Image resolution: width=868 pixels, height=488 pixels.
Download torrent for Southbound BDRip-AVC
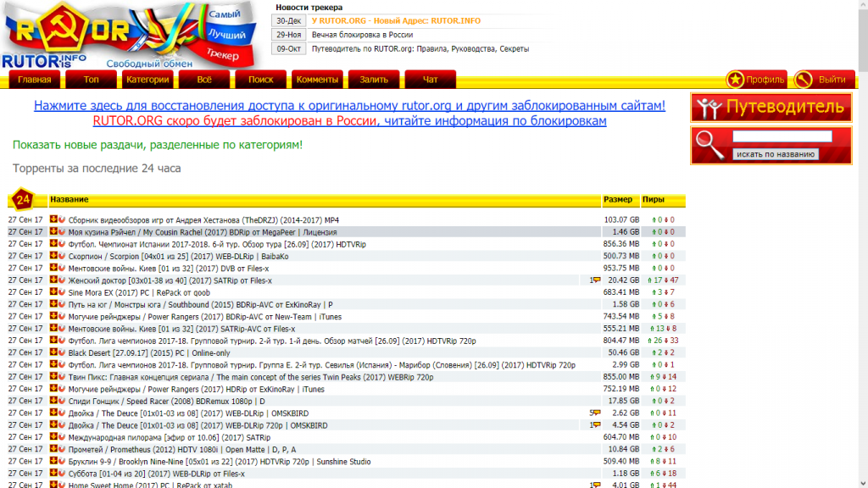(x=53, y=304)
